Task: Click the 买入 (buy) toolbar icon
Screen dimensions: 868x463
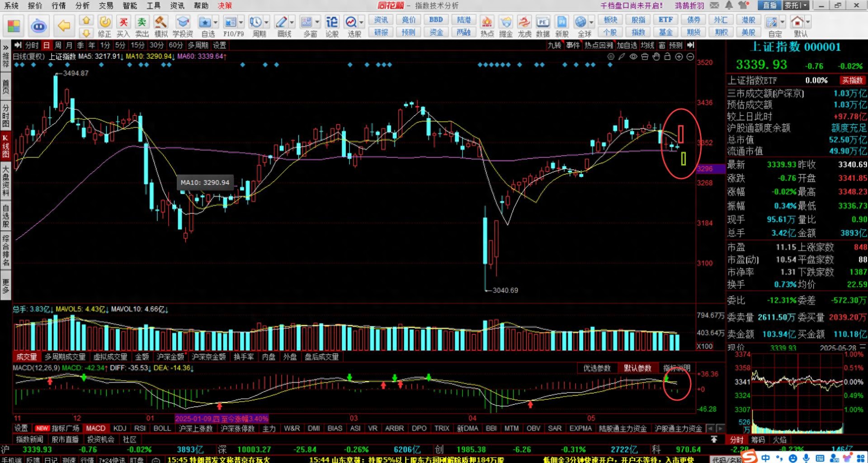Action: (x=123, y=26)
